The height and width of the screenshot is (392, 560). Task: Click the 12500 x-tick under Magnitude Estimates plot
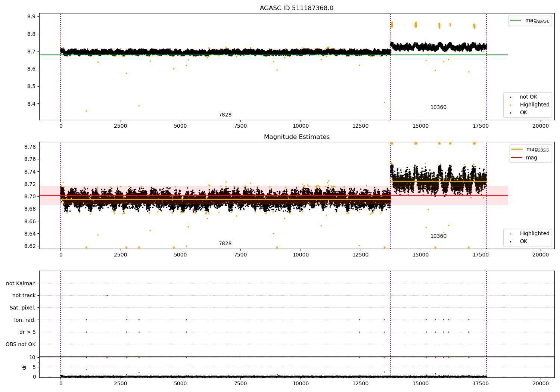coord(360,255)
